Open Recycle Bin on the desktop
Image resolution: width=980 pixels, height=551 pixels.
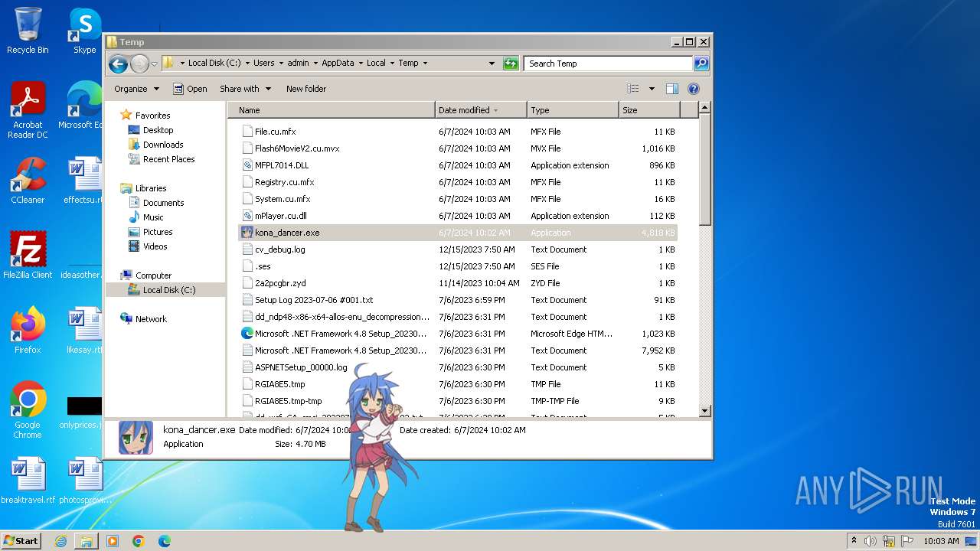pos(28,31)
